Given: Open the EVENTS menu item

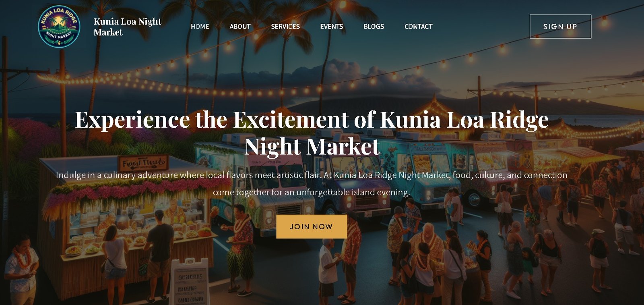Looking at the screenshot, I should tap(332, 27).
